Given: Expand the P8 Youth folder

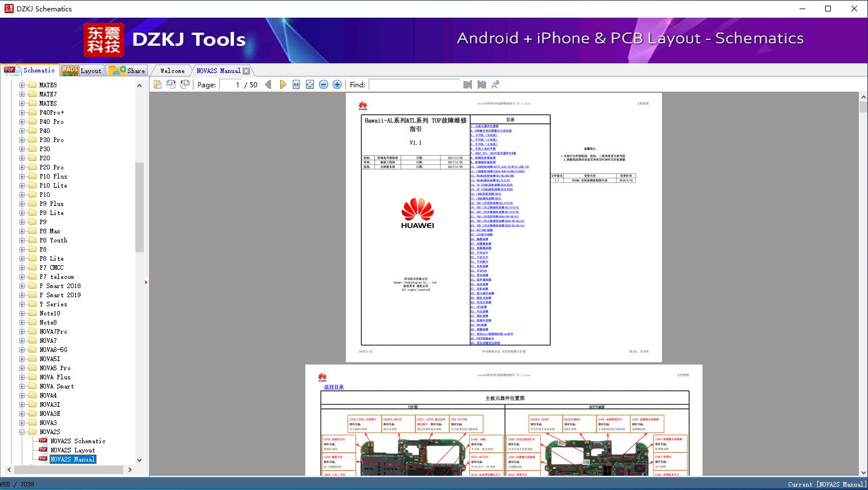Looking at the screenshot, I should point(22,240).
